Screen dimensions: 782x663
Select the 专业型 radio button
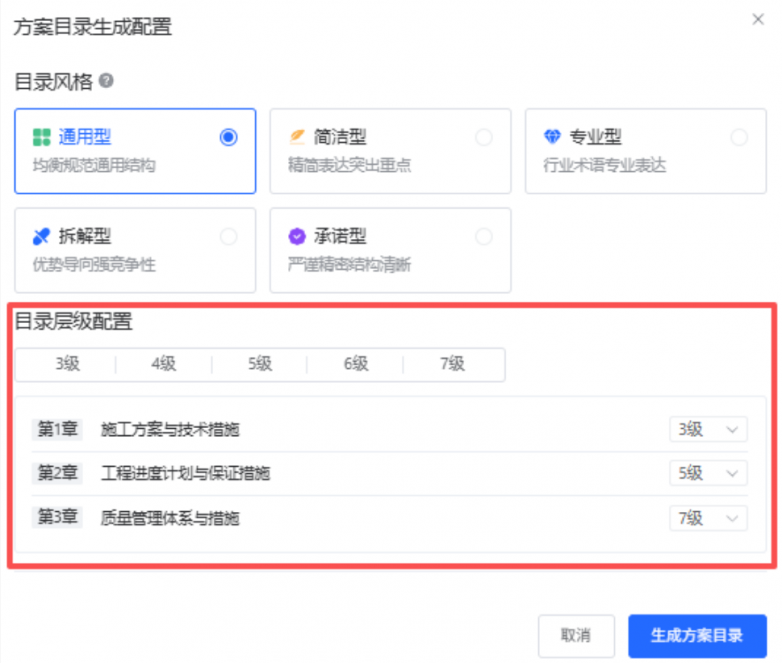(739, 137)
